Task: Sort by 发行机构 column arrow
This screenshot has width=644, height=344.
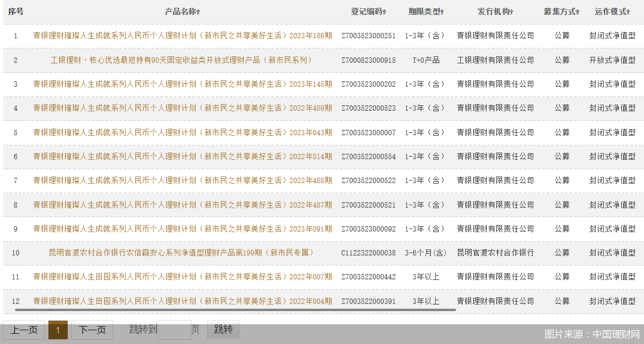Action: click(512, 12)
